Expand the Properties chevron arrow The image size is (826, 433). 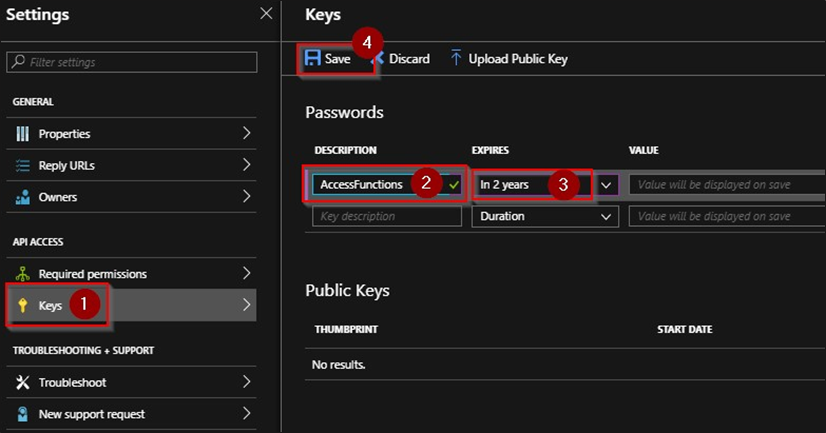point(246,134)
